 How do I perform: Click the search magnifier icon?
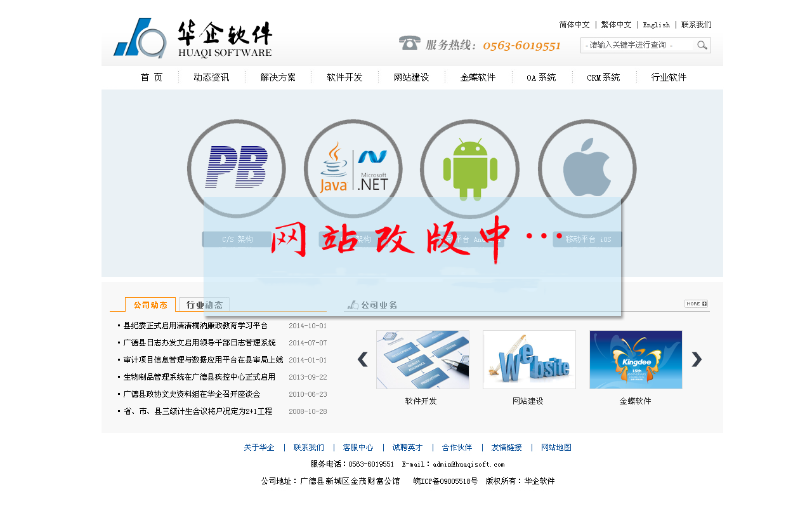[702, 45]
